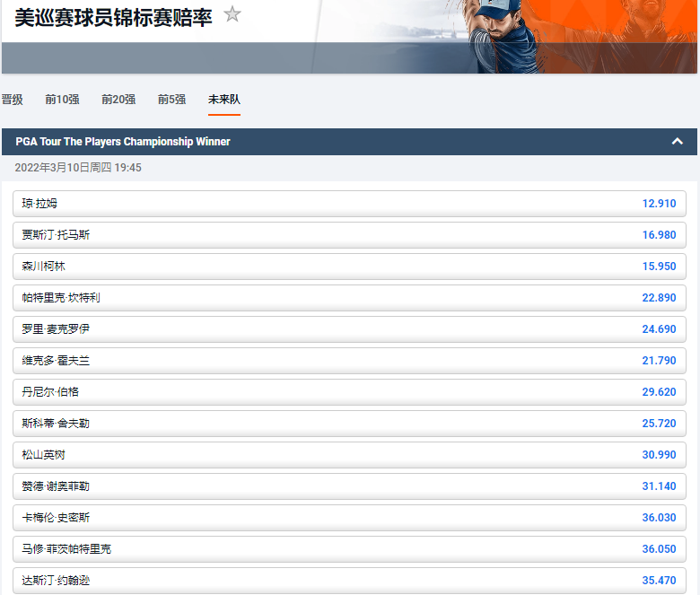Click the favorite star icon beside title

(232, 14)
